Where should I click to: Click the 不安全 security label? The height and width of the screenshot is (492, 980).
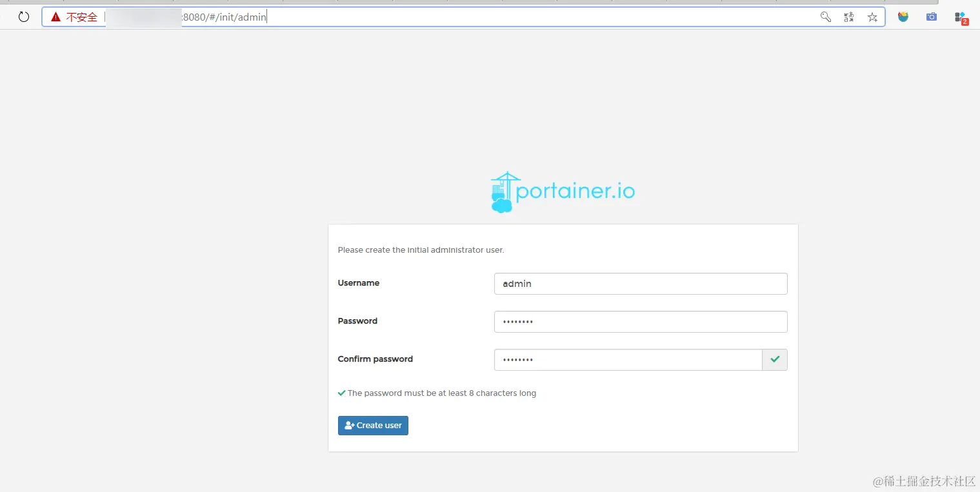pyautogui.click(x=82, y=17)
